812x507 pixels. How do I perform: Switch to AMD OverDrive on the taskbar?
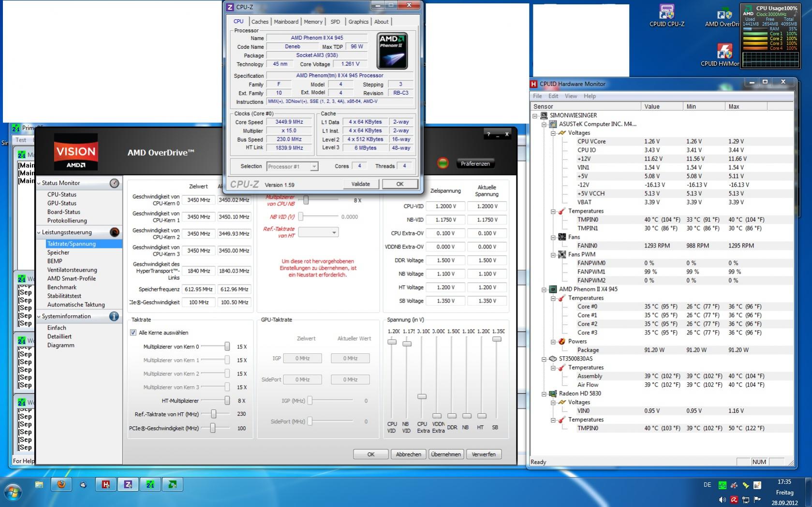[173, 484]
